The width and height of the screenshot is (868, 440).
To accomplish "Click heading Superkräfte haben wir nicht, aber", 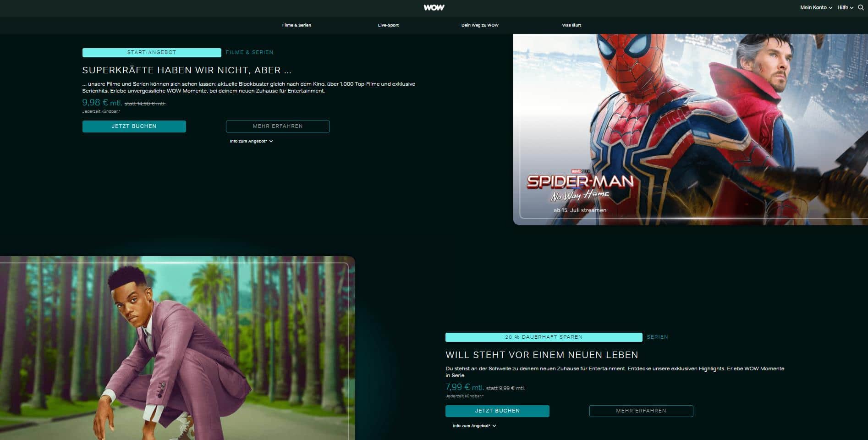I will click(x=187, y=71).
